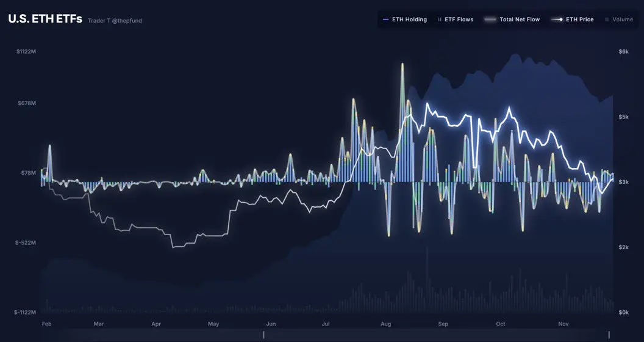Image resolution: width=644 pixels, height=342 pixels.
Task: Click the ETF Flows double-bar icon
Action: coord(440,20)
